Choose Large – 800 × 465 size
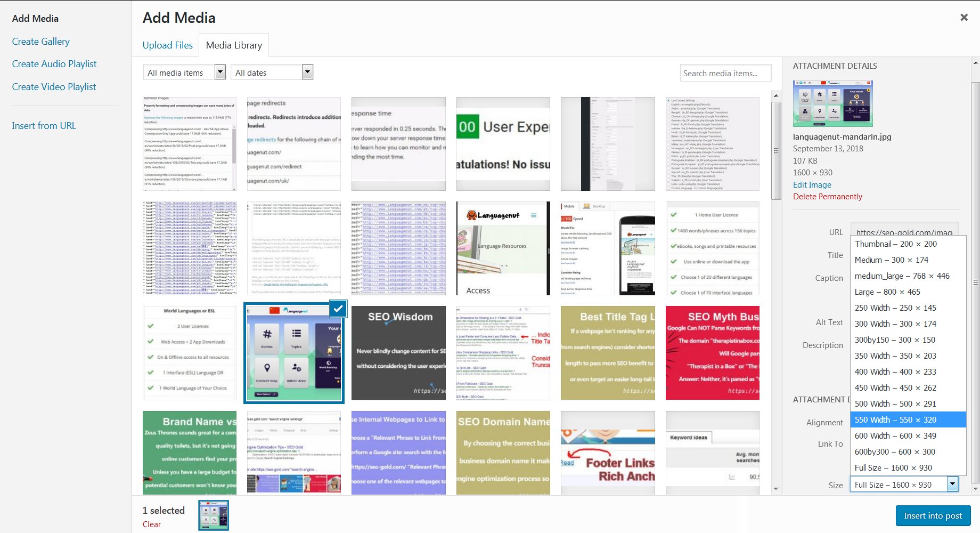This screenshot has height=533, width=980. coord(908,292)
